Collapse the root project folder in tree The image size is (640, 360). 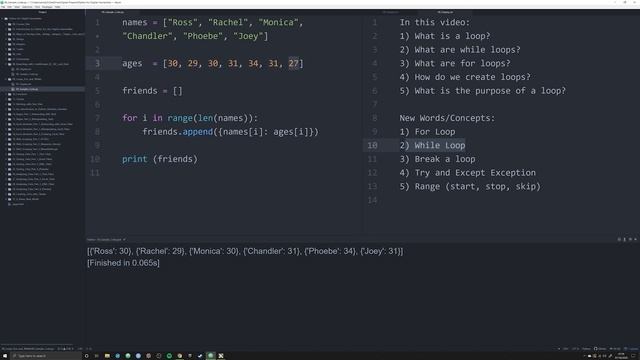pyautogui.click(x=24, y=18)
